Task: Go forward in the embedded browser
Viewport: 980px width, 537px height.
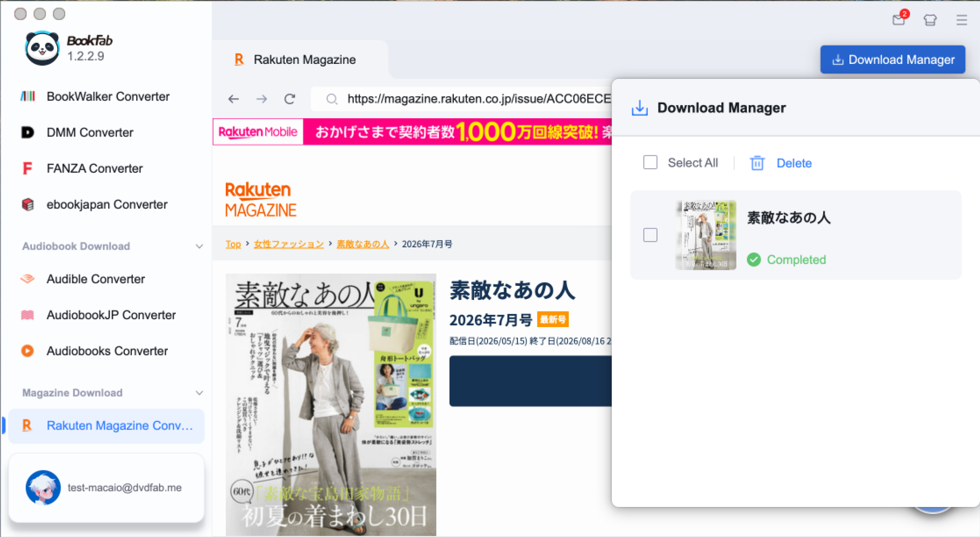Action: 262,99
